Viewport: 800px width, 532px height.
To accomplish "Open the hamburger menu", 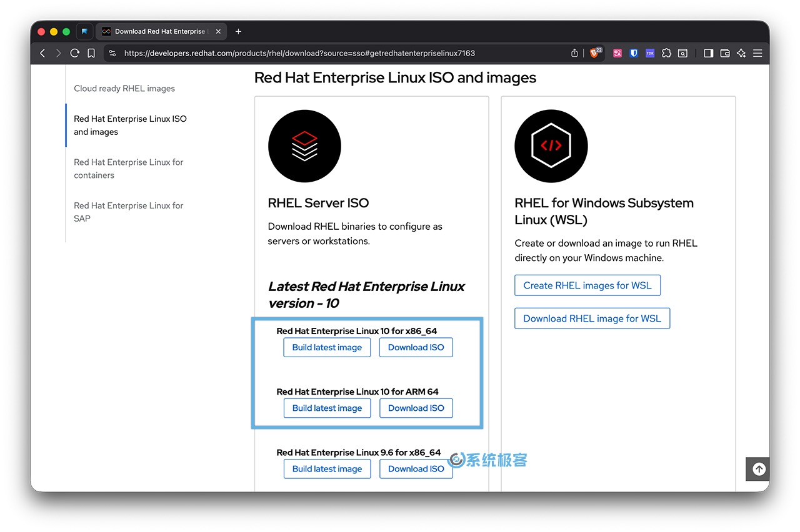I will 757,53.
